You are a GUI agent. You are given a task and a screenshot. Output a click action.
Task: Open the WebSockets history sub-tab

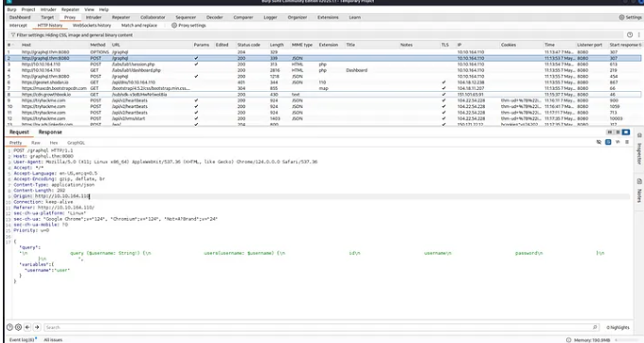pos(92,26)
